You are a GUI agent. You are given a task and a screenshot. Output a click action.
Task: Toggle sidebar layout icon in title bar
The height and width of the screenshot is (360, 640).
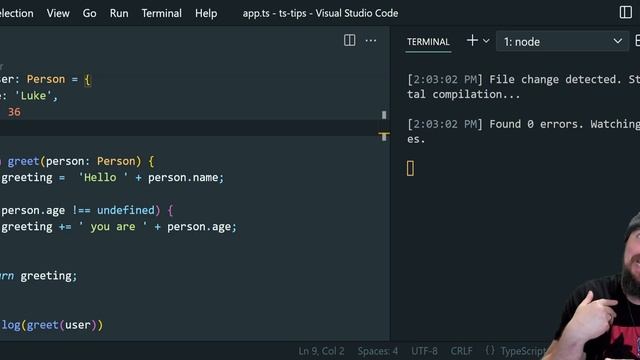tap(625, 12)
